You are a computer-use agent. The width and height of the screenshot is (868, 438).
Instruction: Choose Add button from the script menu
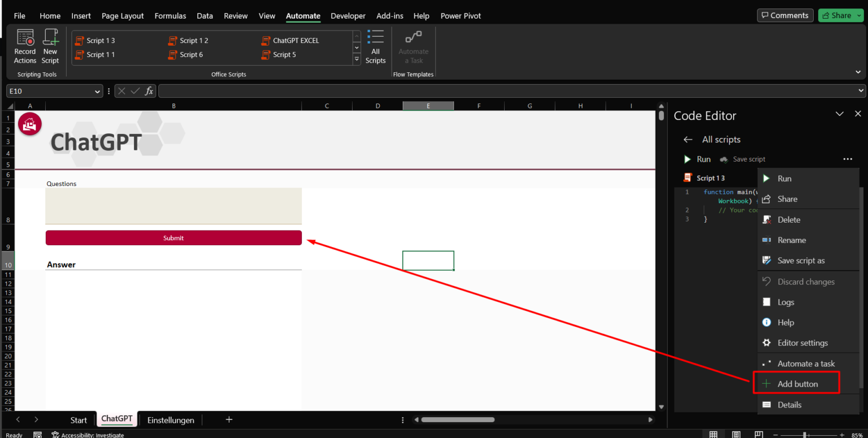click(798, 383)
